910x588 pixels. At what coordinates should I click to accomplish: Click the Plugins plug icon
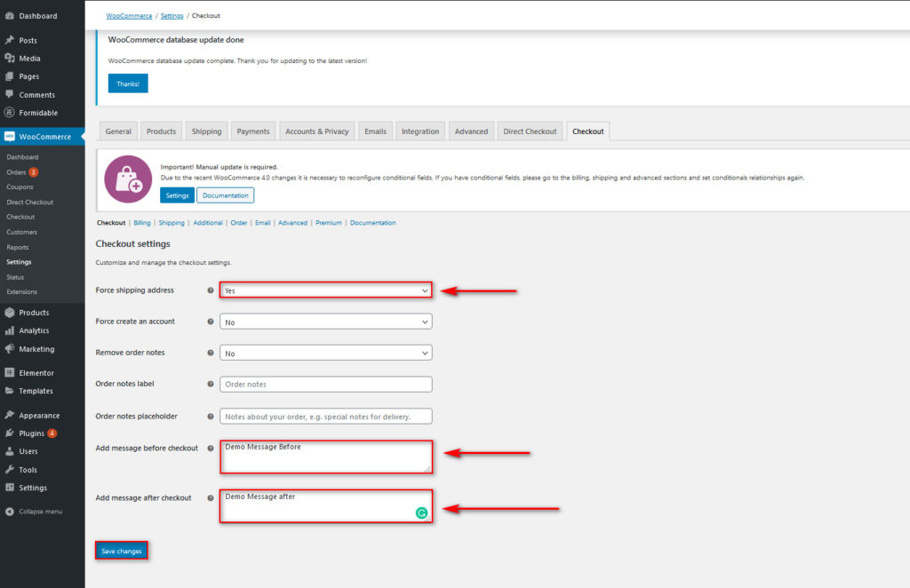click(9, 433)
